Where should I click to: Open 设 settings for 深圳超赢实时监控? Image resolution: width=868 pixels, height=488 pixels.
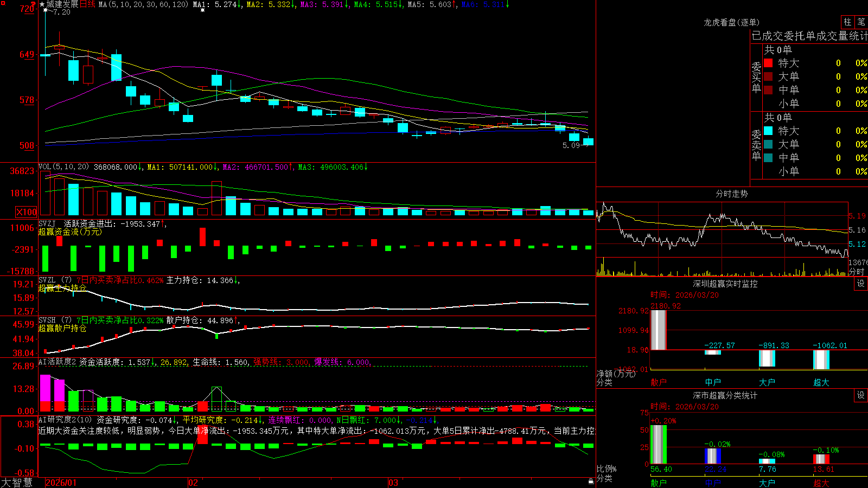(x=861, y=284)
